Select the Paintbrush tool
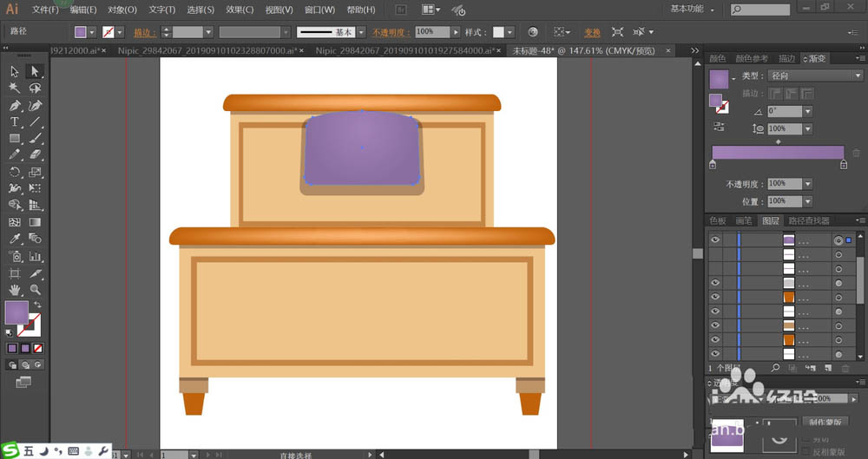868x459 pixels. pyautogui.click(x=35, y=139)
